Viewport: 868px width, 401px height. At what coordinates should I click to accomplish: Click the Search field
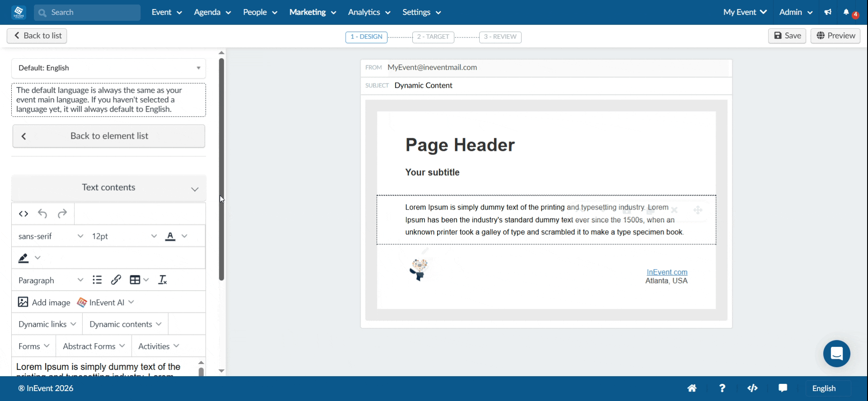pyautogui.click(x=87, y=13)
